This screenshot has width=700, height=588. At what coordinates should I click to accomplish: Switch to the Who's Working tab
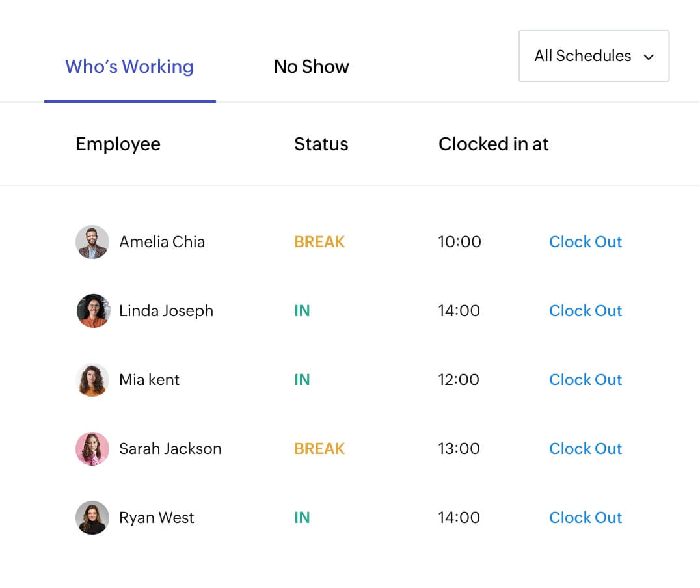[x=129, y=66]
